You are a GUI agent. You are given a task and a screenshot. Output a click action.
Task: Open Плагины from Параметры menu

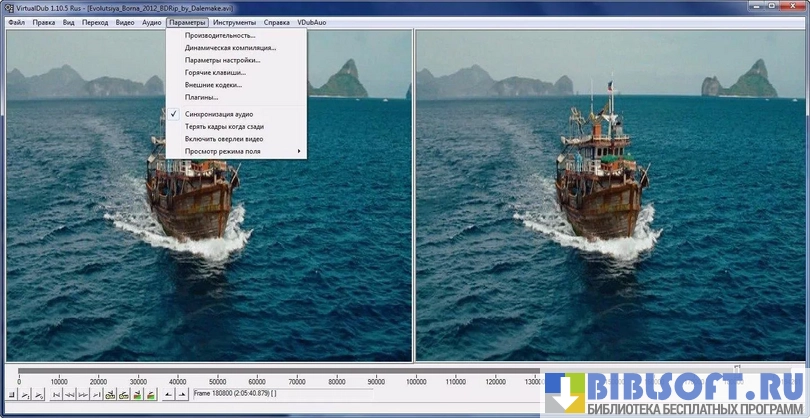[x=201, y=97]
